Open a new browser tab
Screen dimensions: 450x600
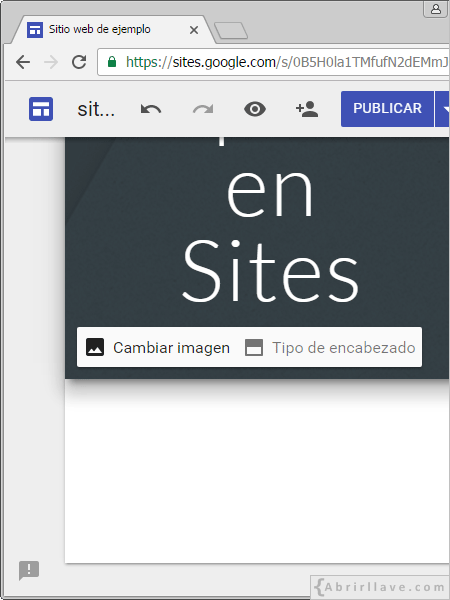pyautogui.click(x=231, y=31)
